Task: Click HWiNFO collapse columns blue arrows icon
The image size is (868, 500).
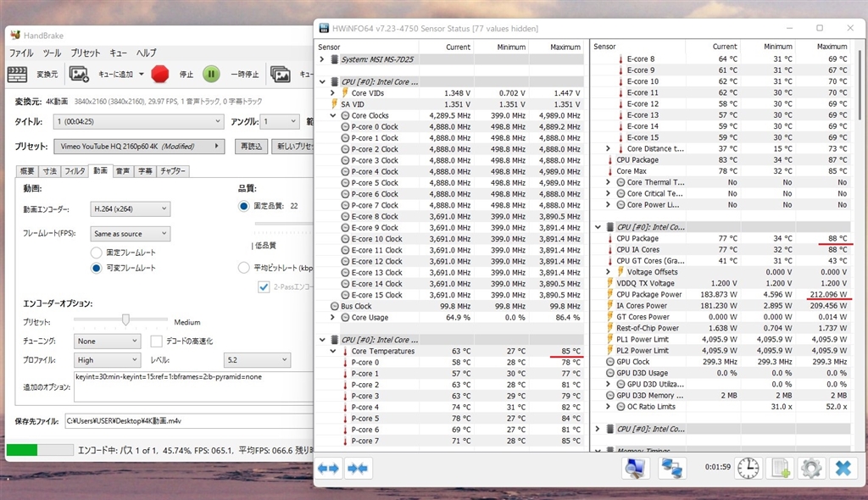Action: [358, 469]
